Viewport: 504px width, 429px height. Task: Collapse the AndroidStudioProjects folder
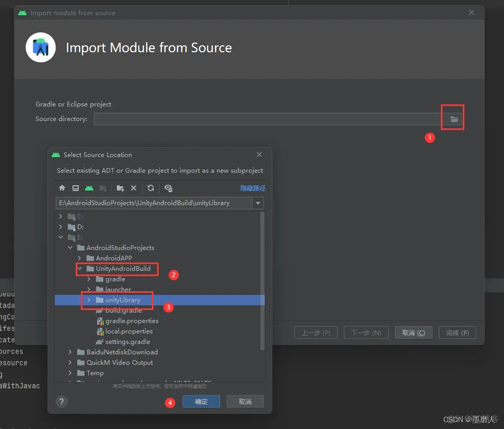[x=70, y=247]
